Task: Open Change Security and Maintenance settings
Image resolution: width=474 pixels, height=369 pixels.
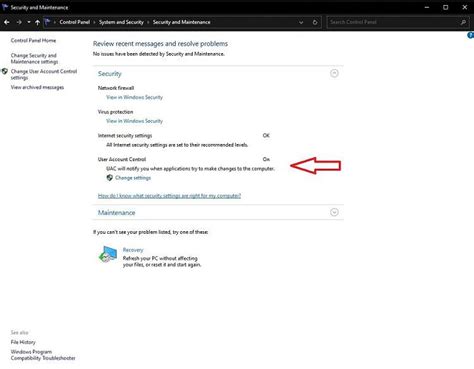Action: tap(34, 58)
